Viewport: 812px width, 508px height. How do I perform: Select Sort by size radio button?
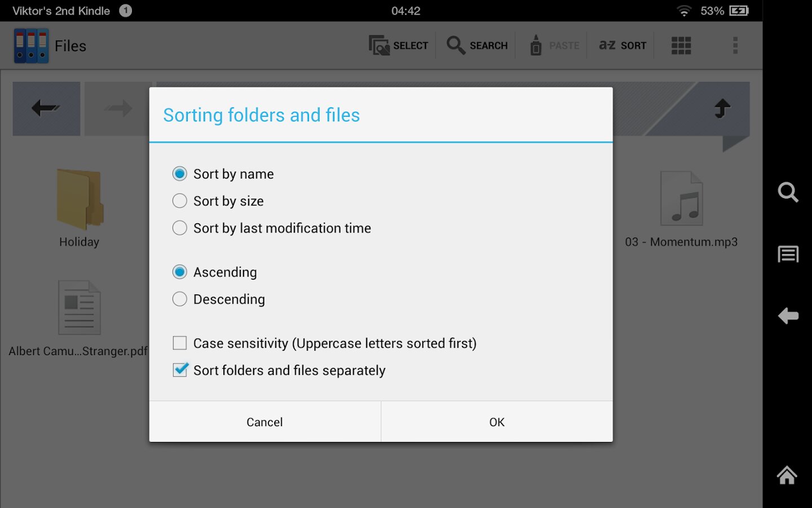[x=180, y=201]
